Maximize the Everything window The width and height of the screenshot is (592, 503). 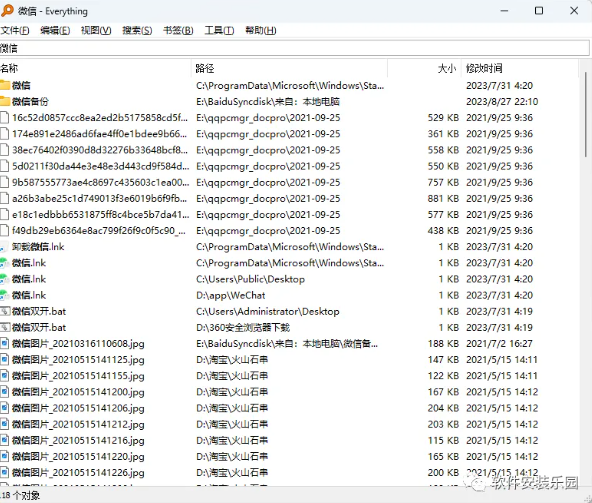pos(539,11)
